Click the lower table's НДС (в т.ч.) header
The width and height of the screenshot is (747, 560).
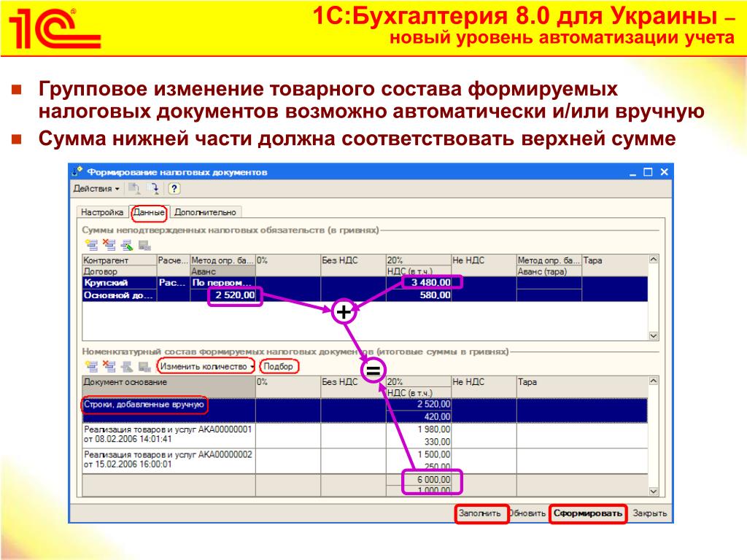[418, 393]
